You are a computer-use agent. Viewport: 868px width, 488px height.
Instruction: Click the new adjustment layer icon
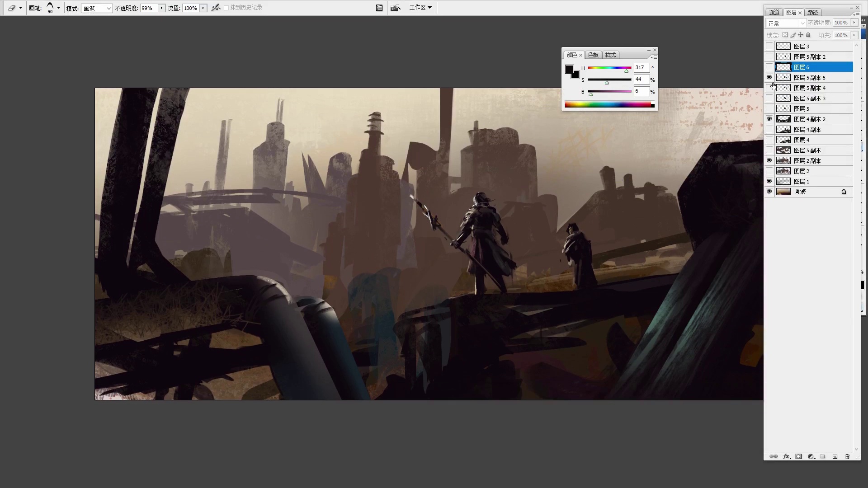point(811,456)
